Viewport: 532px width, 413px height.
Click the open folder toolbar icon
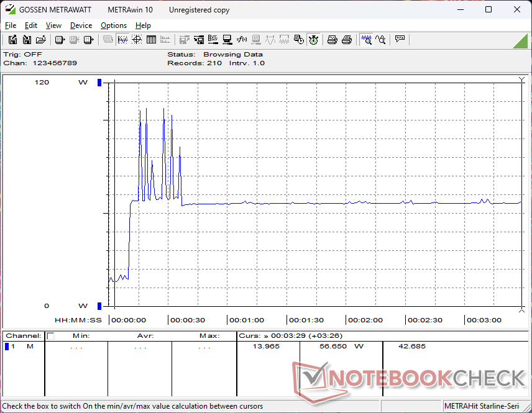[41, 40]
